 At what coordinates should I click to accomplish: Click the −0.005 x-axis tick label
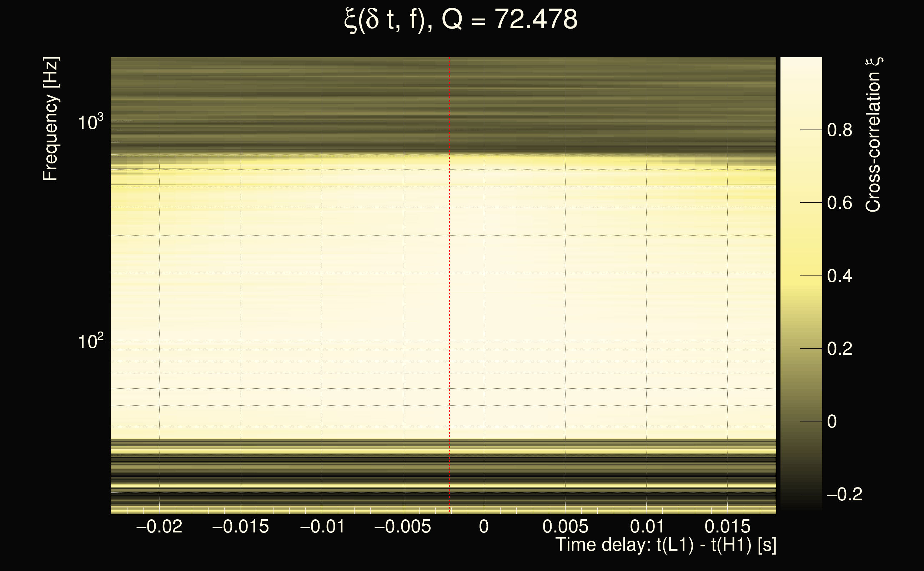pos(403,526)
